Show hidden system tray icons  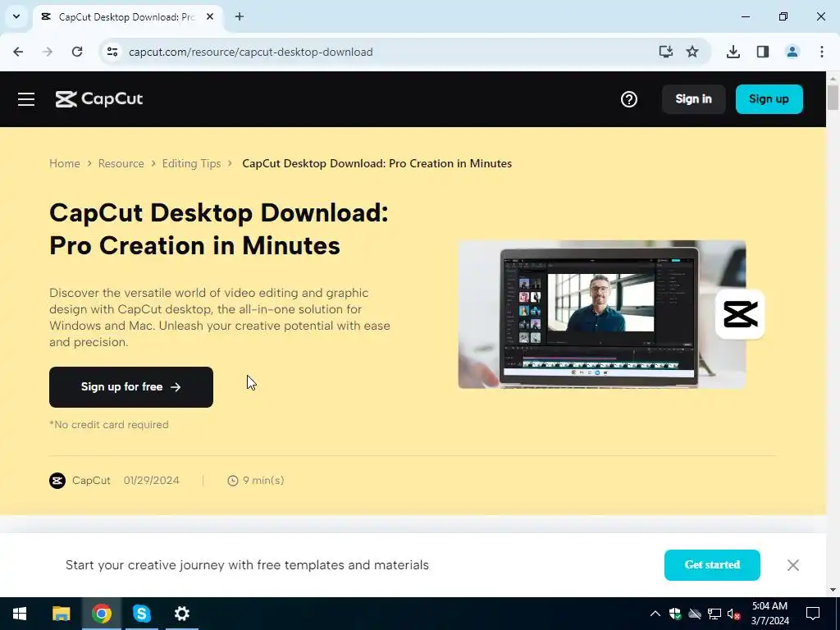point(655,614)
